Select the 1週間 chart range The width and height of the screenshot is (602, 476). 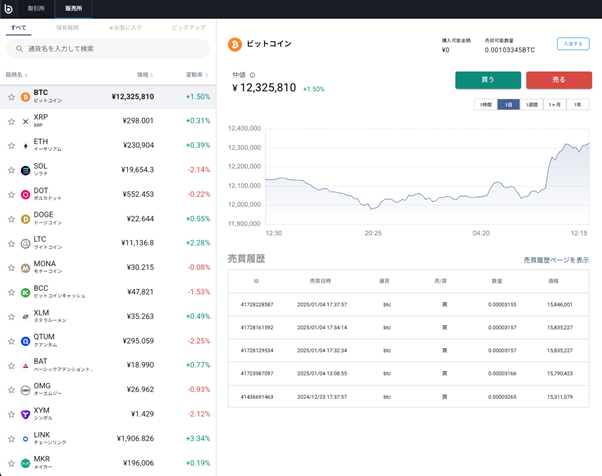(x=532, y=105)
